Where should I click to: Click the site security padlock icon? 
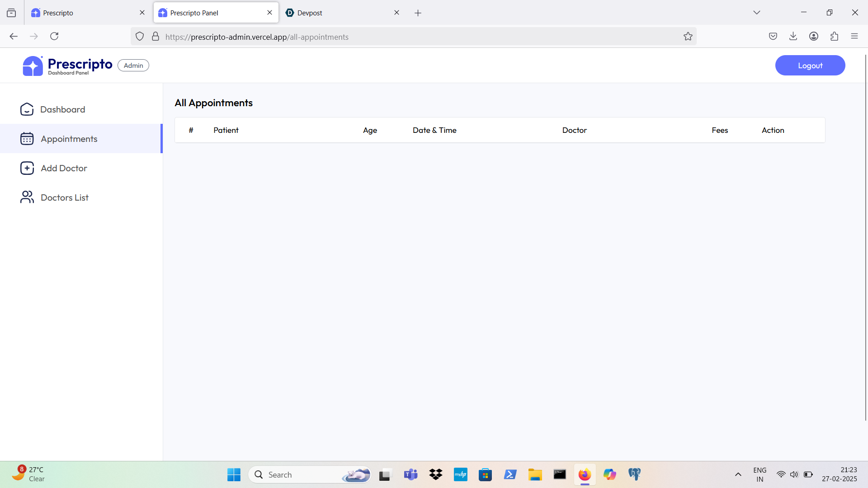pyautogui.click(x=156, y=37)
